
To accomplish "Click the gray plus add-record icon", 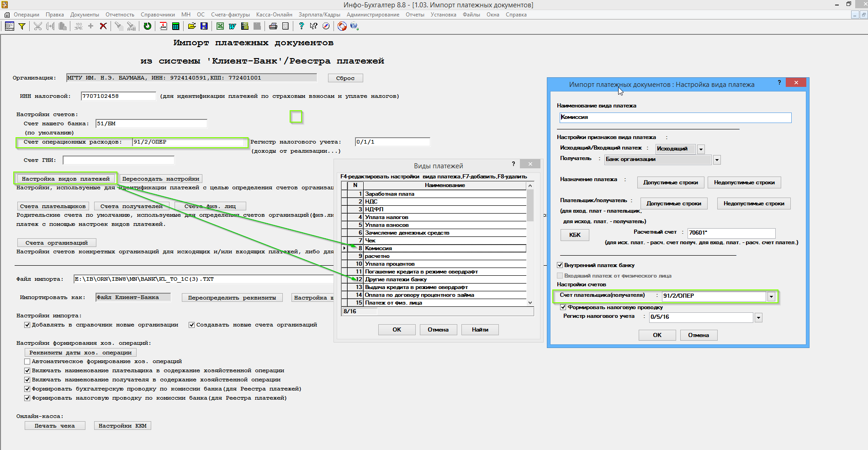I will click(x=90, y=26).
